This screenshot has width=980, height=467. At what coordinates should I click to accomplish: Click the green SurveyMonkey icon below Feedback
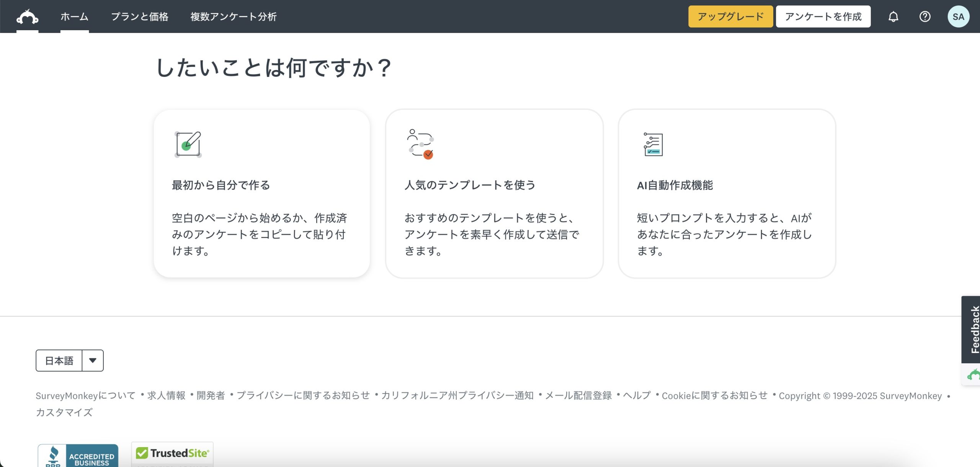tap(973, 374)
